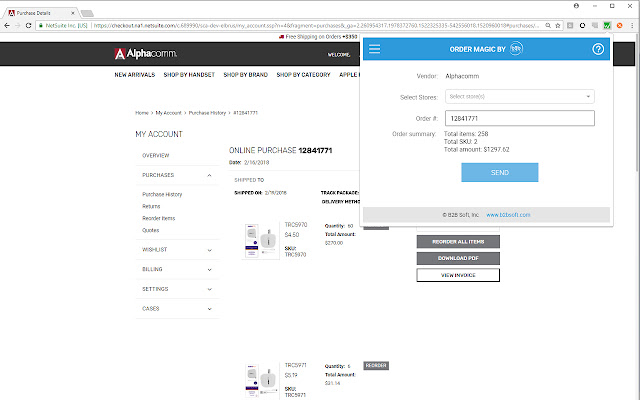Open the Overview account section

pos(156,156)
